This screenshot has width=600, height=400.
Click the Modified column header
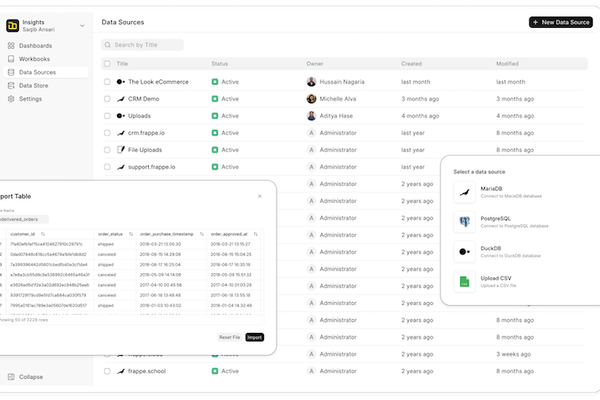click(507, 64)
